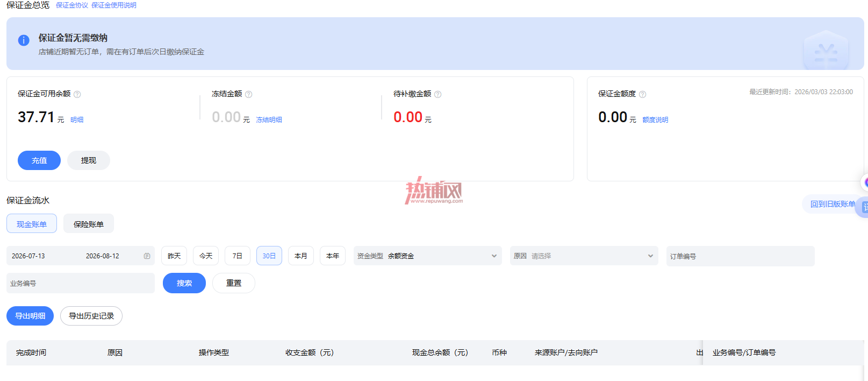Choose the 本月 date range option
Image resolution: width=868 pixels, height=381 pixels.
(301, 256)
